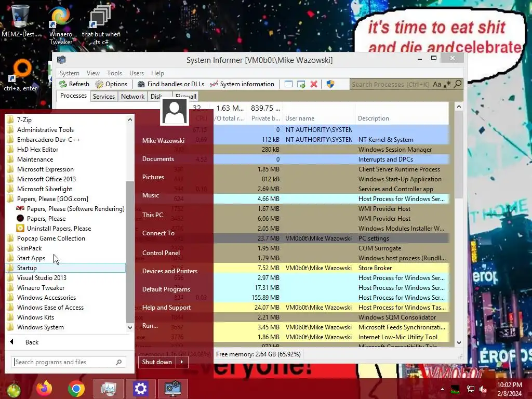Open Windows System folder

[65, 327]
